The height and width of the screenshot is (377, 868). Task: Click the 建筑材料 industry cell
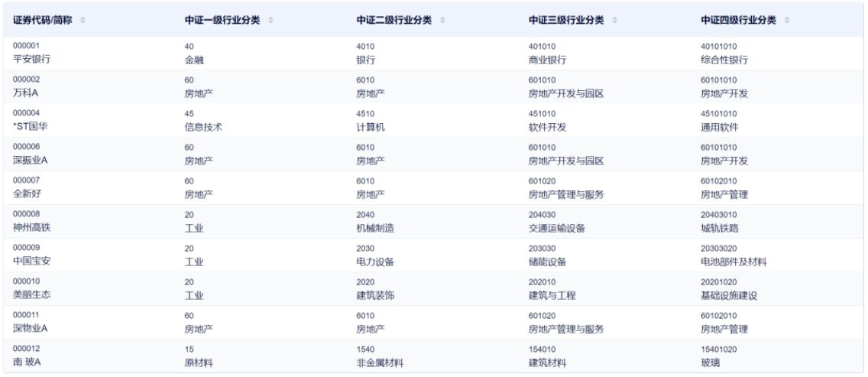coord(548,363)
